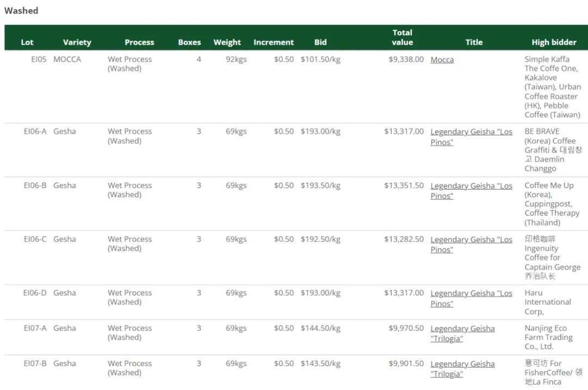Click the $9,970.50 total value
This screenshot has height=390, width=588.
click(x=406, y=328)
